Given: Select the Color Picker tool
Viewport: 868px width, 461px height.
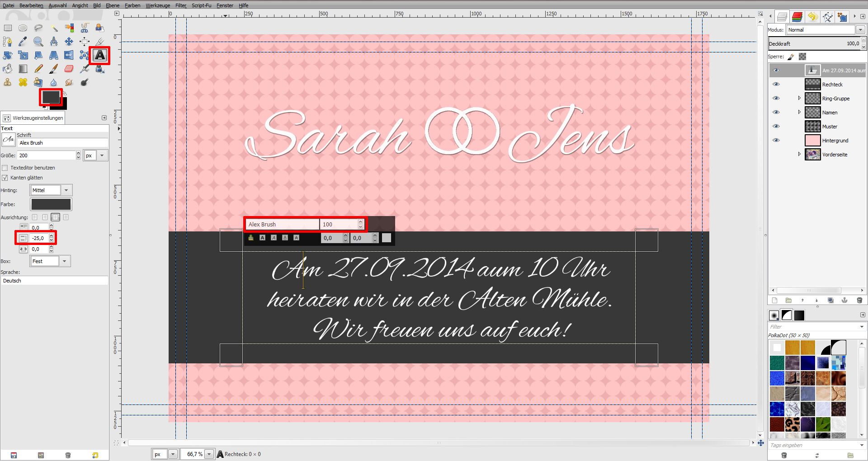Looking at the screenshot, I should [23, 42].
